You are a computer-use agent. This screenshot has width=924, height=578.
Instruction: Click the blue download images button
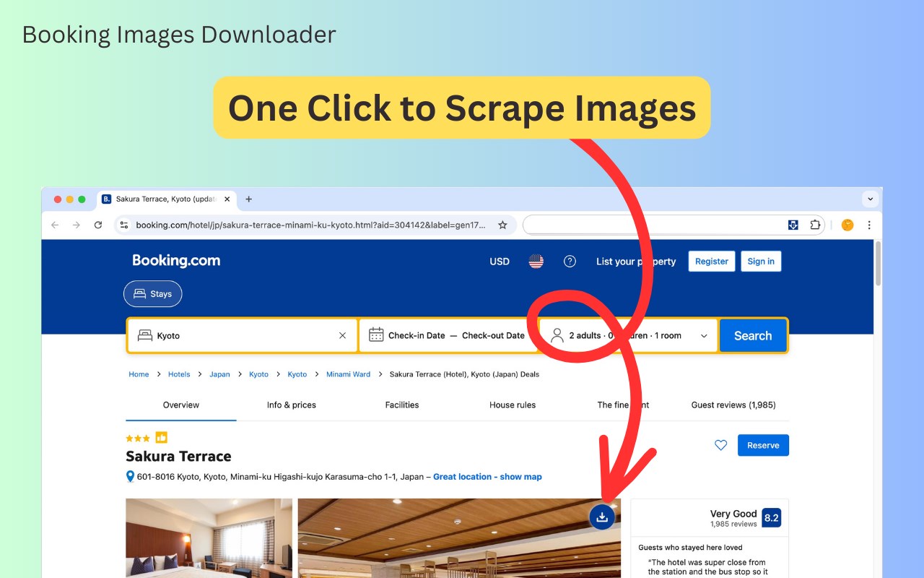point(602,517)
